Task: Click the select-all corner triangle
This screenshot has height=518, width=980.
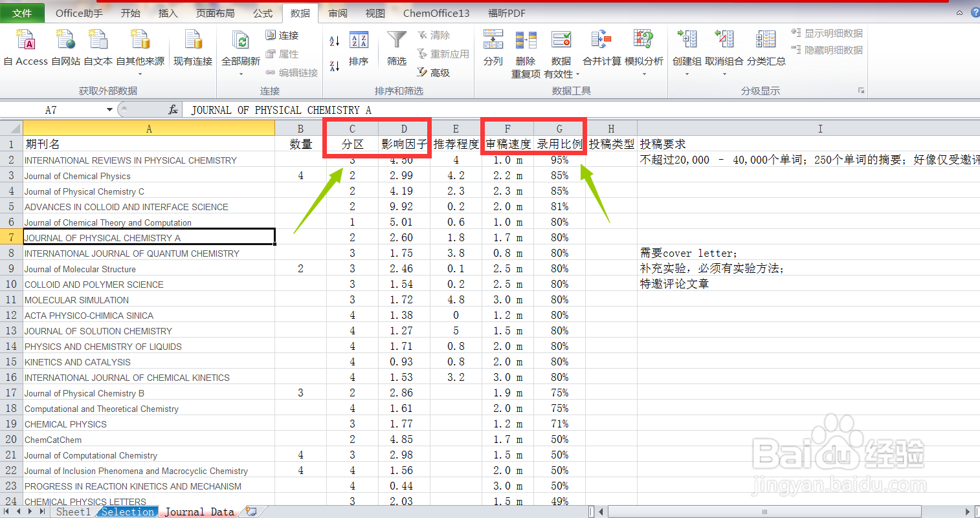Action: coord(12,128)
